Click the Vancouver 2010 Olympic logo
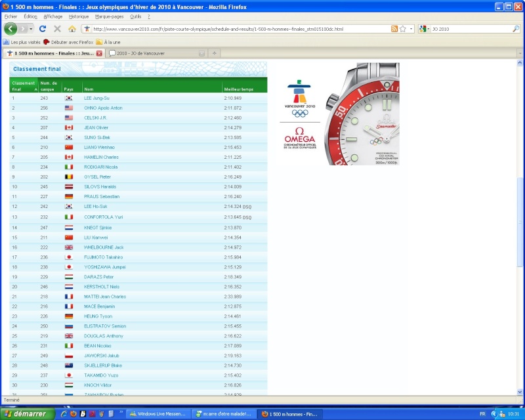Viewport: 525px width, 420px height. click(x=300, y=98)
